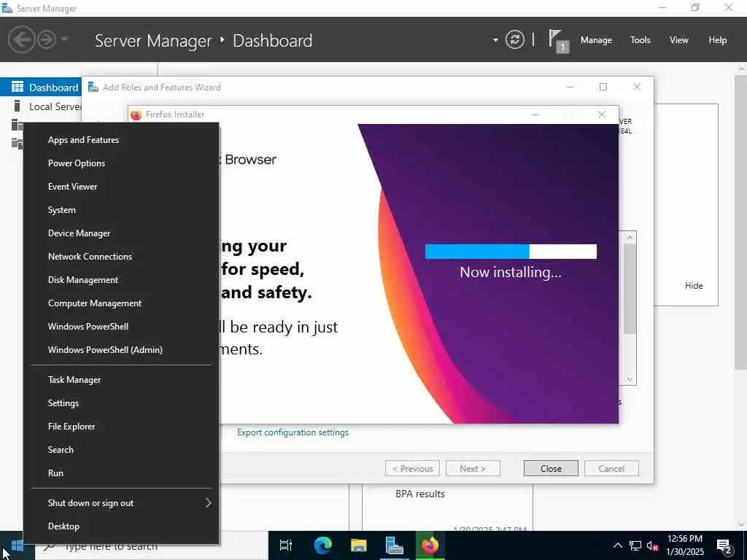The image size is (747, 560).
Task: Open network status tray icon
Action: (635, 545)
